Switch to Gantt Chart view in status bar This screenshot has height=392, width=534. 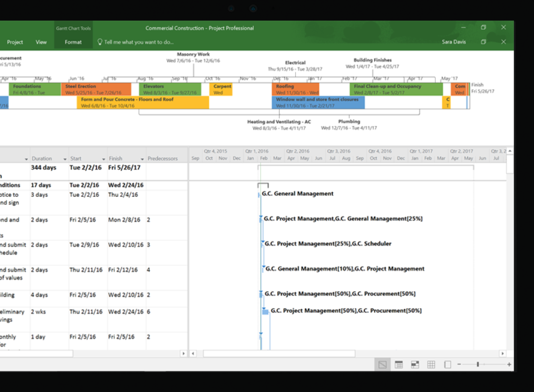pyautogui.click(x=382, y=365)
